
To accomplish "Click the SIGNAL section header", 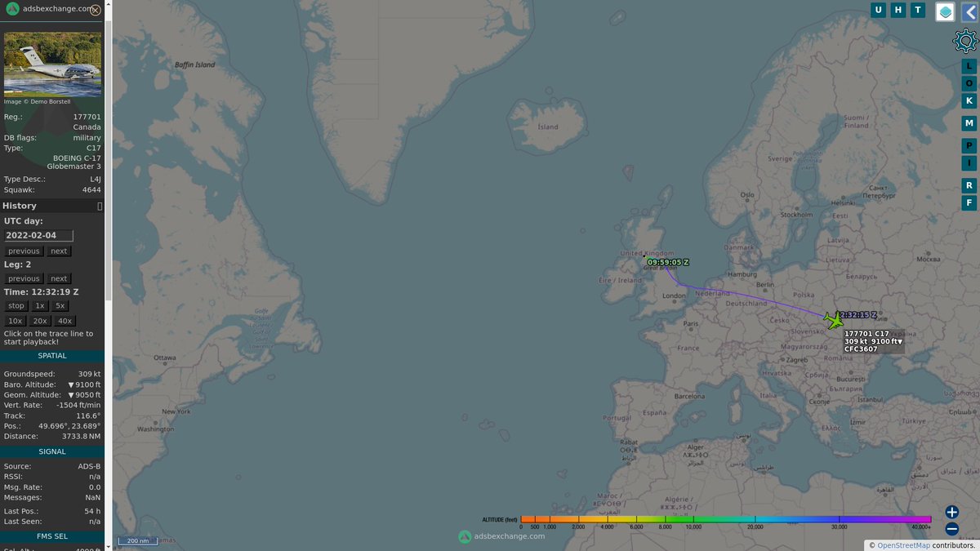I will pyautogui.click(x=52, y=451).
